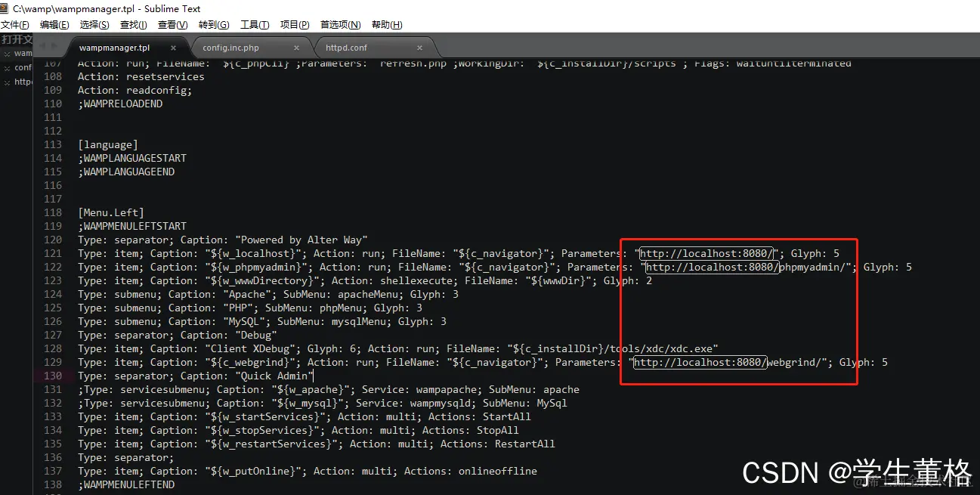Click 'Quick Admin' caption on line 130

click(274, 376)
